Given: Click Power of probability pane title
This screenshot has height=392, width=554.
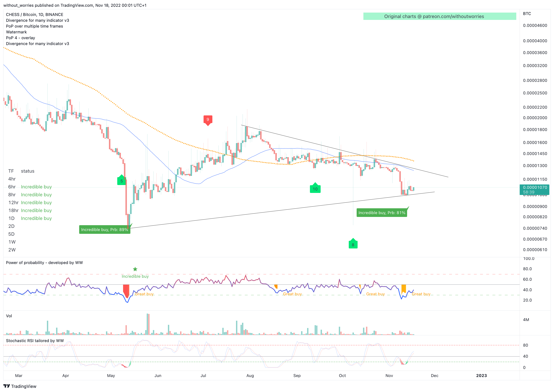Looking at the screenshot, I should [x=44, y=263].
